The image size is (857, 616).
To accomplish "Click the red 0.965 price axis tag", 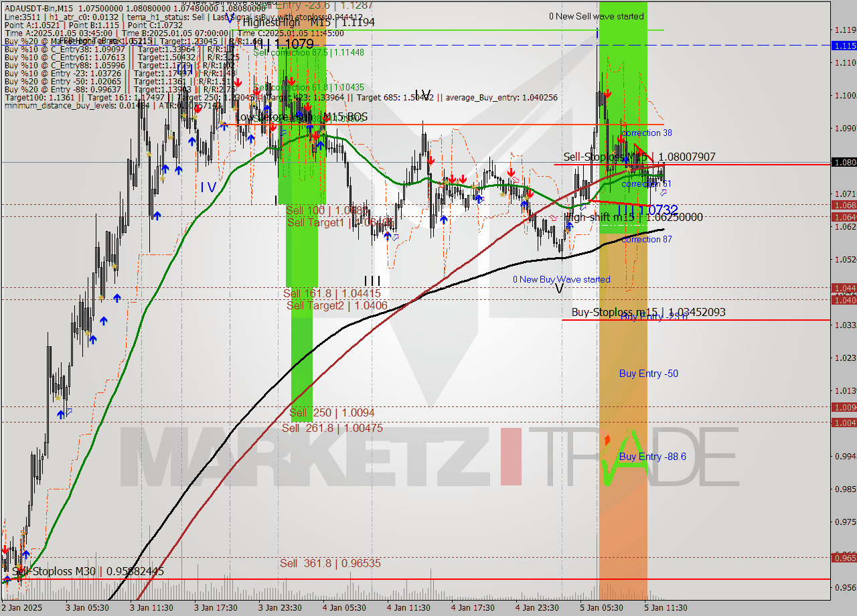I will click(844, 558).
